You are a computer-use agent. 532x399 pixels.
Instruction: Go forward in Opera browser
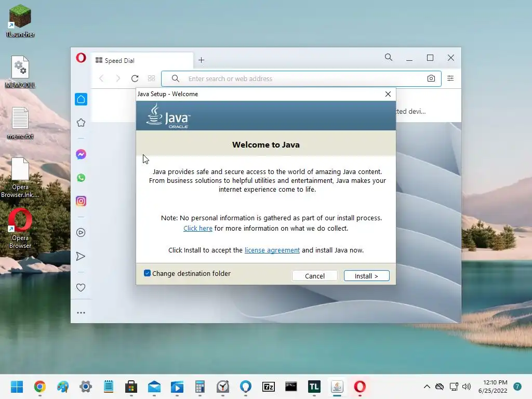pos(118,78)
